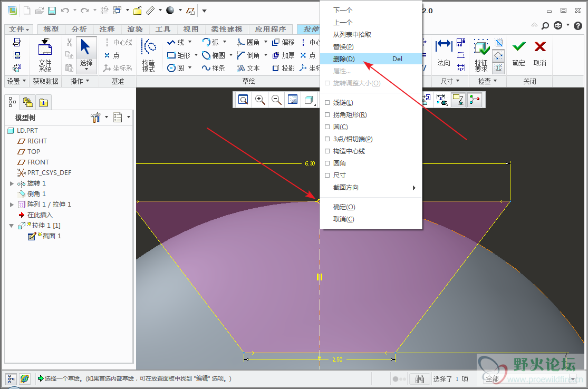Viewport: 588px width, 389px height.
Task: Pick the Rectangle sketch tool
Action: tap(179, 55)
